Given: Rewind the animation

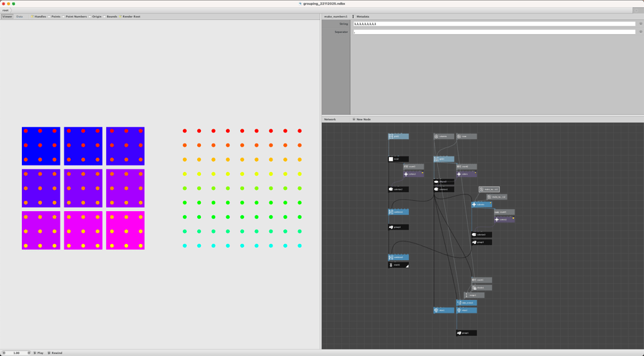Looking at the screenshot, I should tap(55, 353).
